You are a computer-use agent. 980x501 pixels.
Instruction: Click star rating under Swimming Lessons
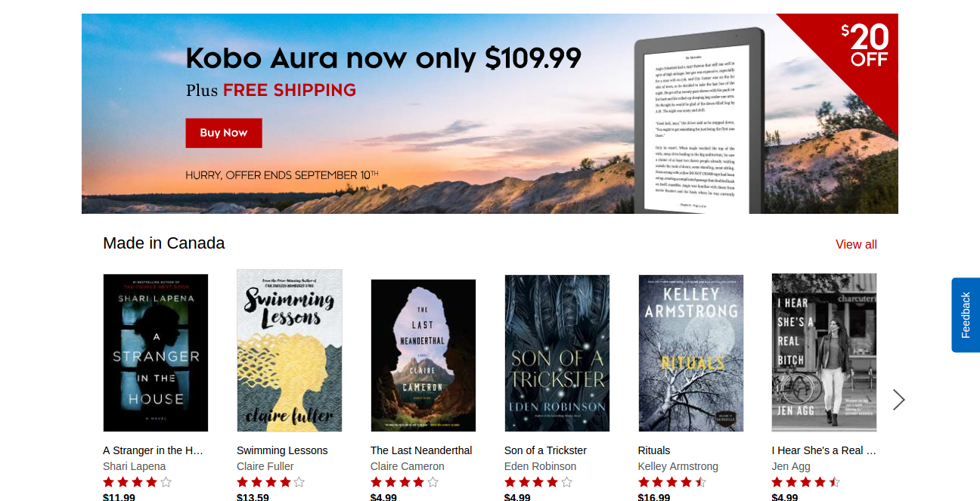pyautogui.click(x=271, y=482)
